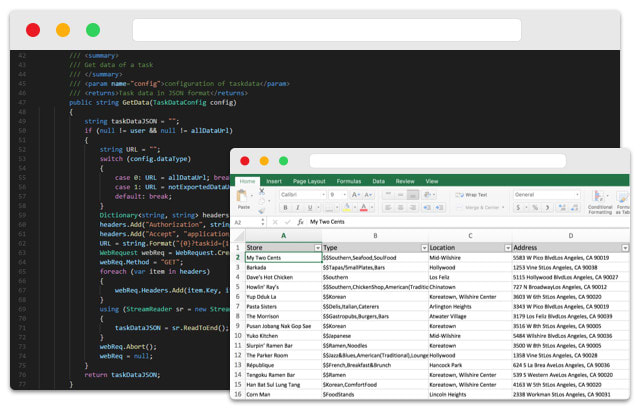The height and width of the screenshot is (410, 640).
Task: Open the Location column filter dropdown
Action: tap(508, 248)
